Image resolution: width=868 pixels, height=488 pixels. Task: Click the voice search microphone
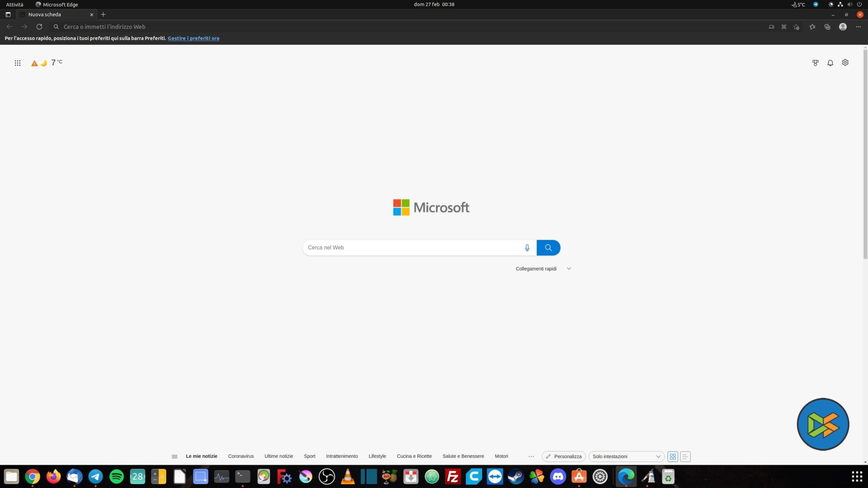point(527,248)
